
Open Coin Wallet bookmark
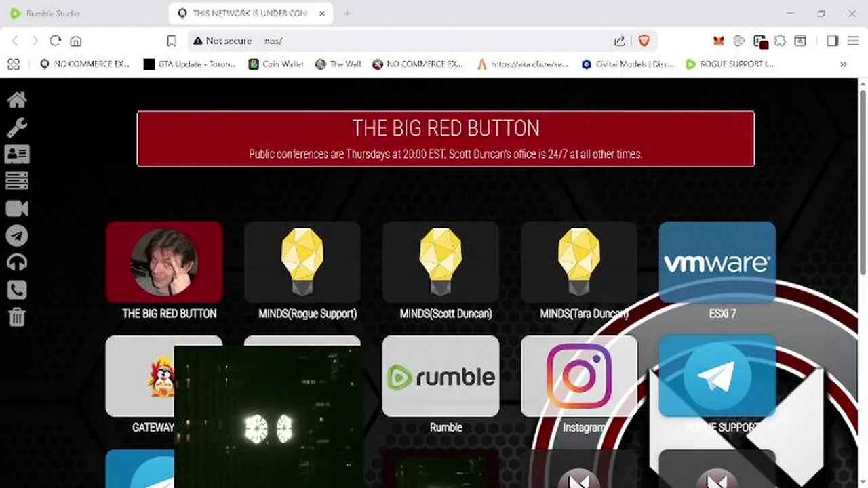click(x=276, y=64)
